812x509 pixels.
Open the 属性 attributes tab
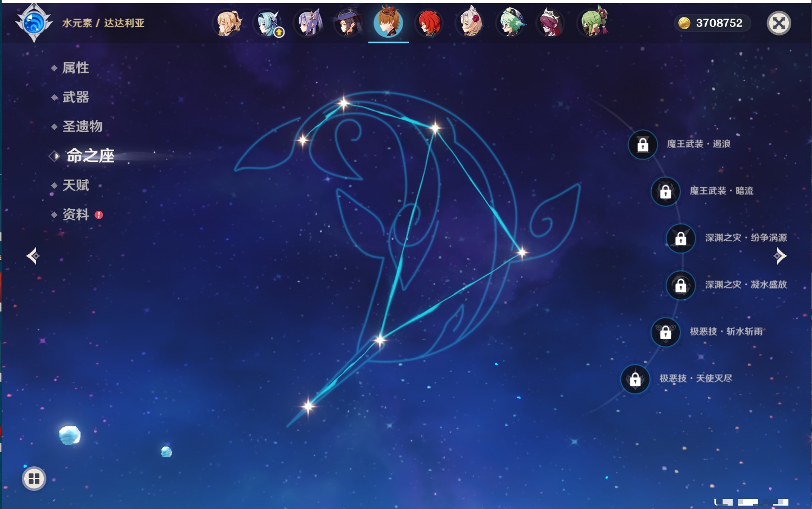coord(75,68)
